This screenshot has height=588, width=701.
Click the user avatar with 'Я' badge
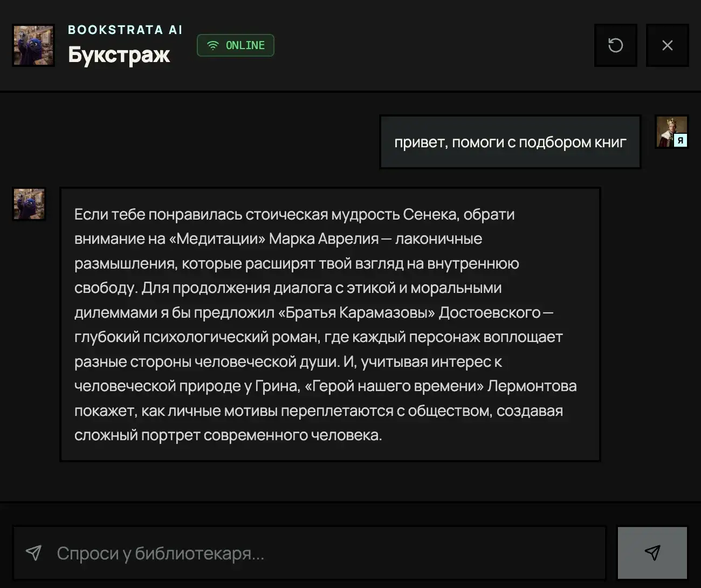[x=672, y=132]
